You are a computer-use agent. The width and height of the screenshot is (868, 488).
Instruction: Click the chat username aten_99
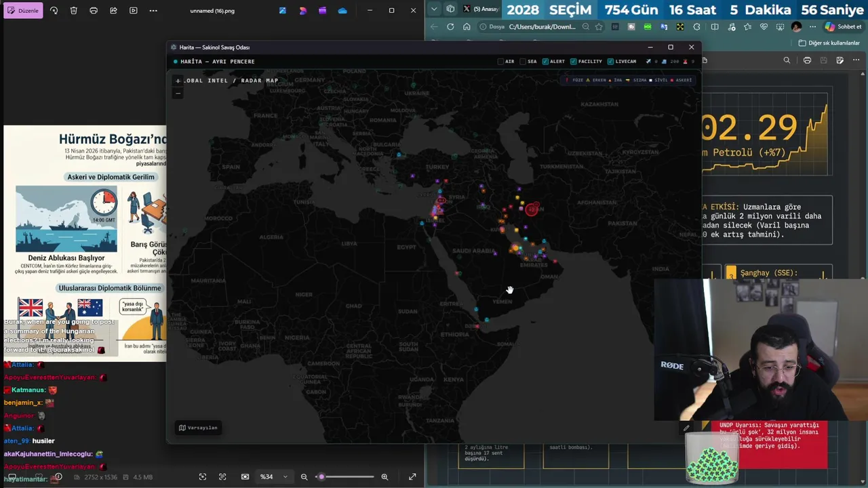(15, 441)
